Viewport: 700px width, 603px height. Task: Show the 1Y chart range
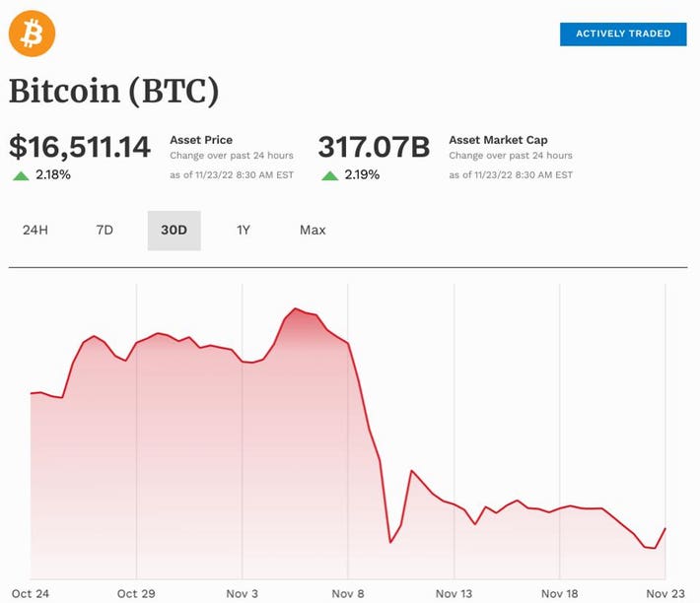click(244, 231)
